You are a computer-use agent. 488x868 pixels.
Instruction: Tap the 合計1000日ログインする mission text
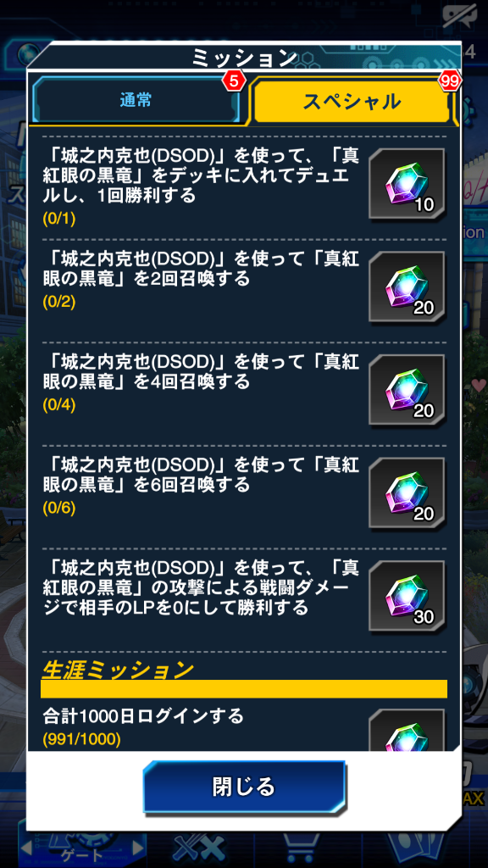point(143,716)
